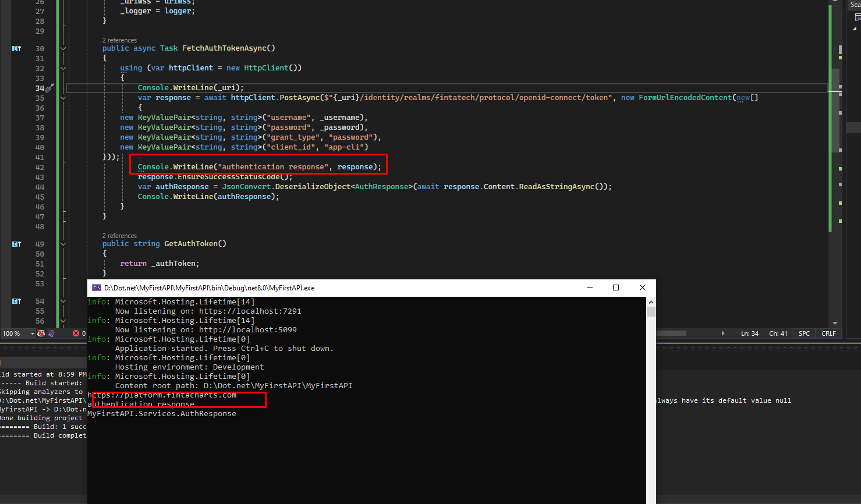This screenshot has height=504, width=861.
Task: Open the red error count indicator
Action: click(x=79, y=333)
